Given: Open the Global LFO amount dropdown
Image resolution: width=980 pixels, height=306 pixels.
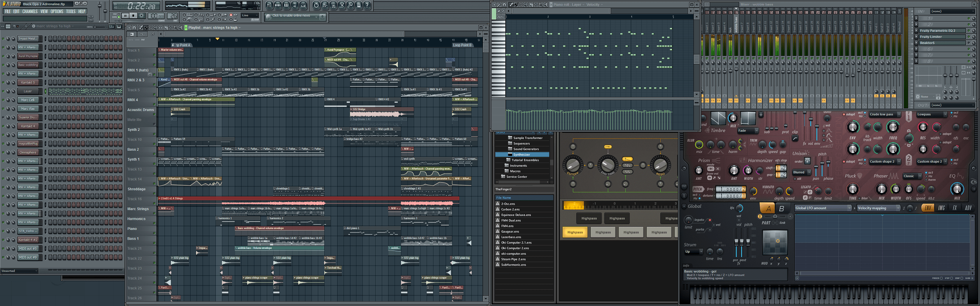Looking at the screenshot, I should coord(823,208).
